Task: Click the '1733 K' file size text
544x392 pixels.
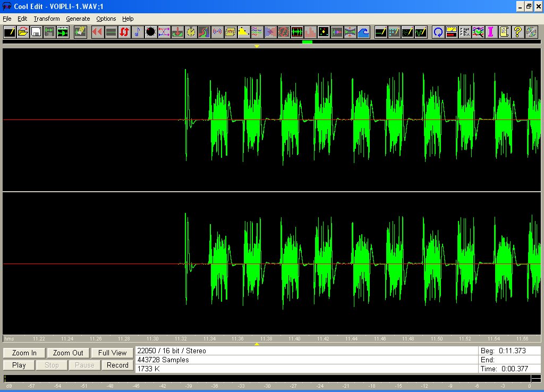Action: (x=149, y=369)
